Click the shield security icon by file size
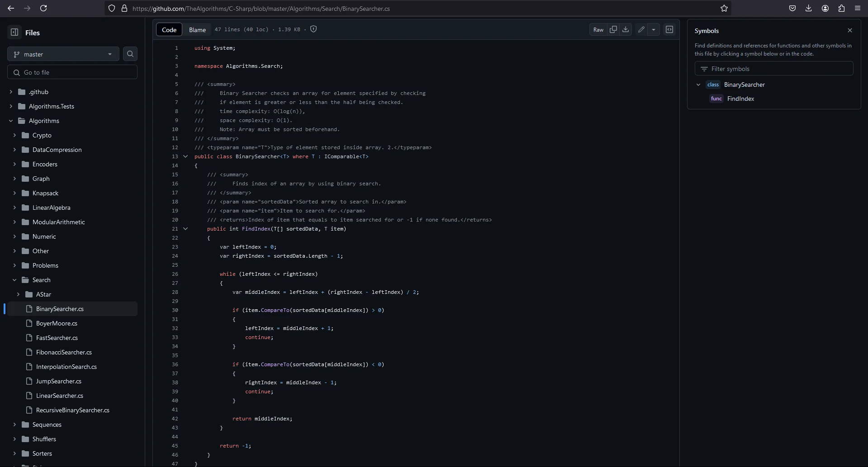The width and height of the screenshot is (868, 467). tap(313, 29)
